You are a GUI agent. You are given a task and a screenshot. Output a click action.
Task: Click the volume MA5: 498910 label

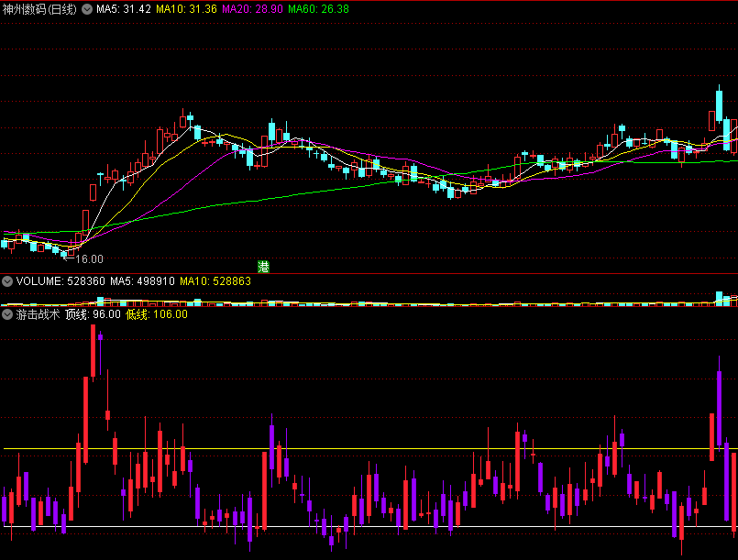(143, 281)
